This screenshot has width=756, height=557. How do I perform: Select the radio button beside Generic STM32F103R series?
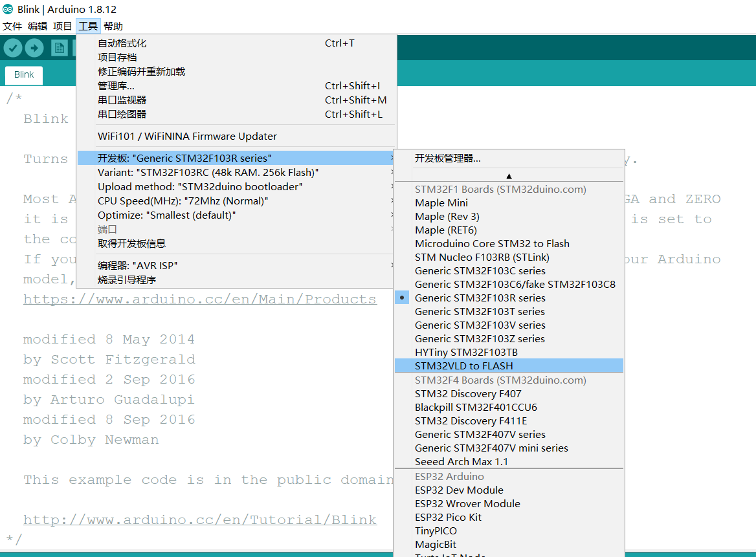[402, 297]
